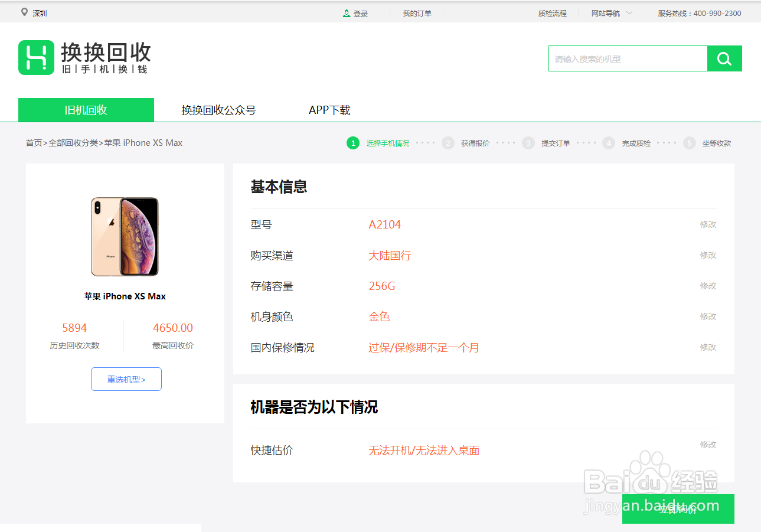Click the model value A2104
This screenshot has height=532, width=761.
click(x=385, y=224)
